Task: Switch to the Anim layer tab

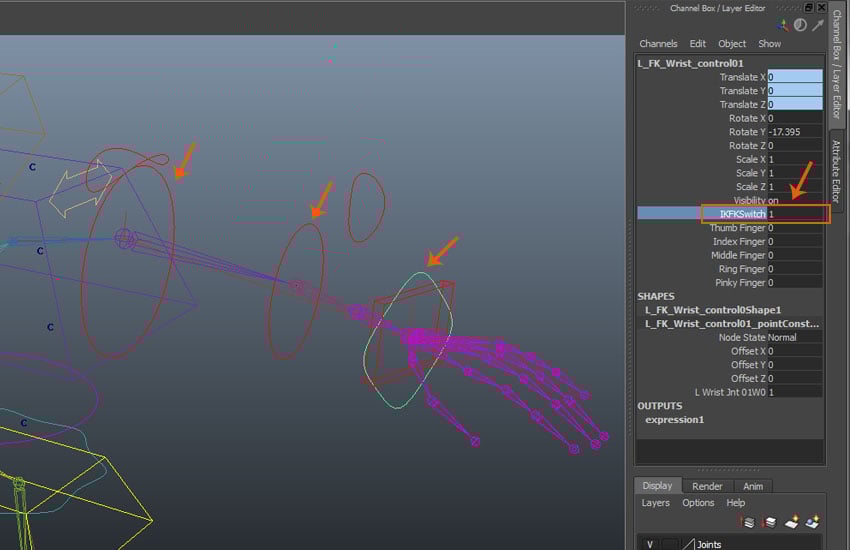Action: click(753, 486)
